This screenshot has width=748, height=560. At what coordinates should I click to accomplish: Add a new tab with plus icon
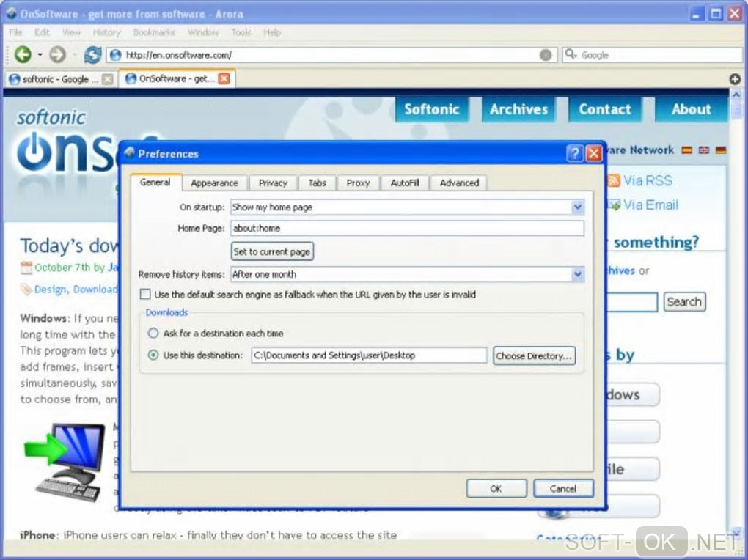[735, 79]
